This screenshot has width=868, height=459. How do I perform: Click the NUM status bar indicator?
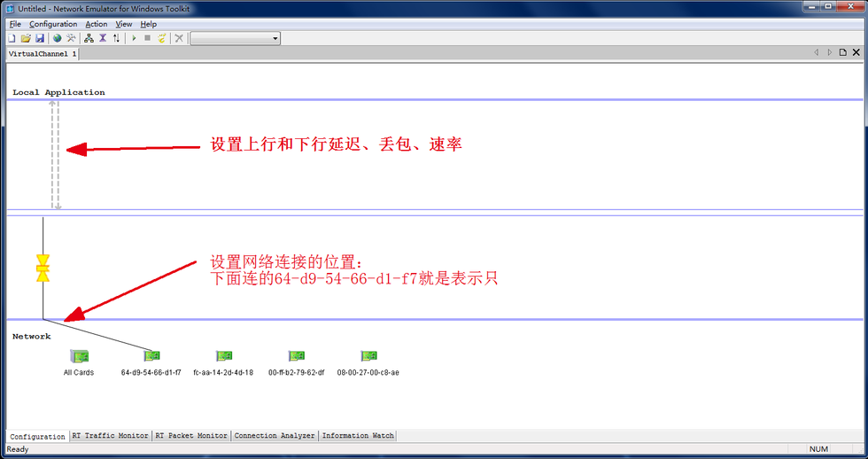click(818, 449)
